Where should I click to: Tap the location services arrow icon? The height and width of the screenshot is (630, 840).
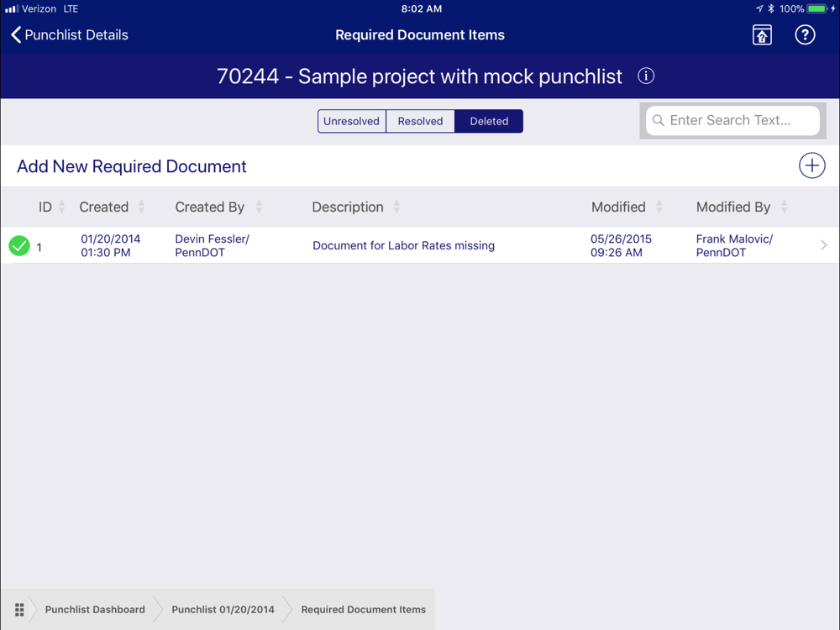point(759,8)
